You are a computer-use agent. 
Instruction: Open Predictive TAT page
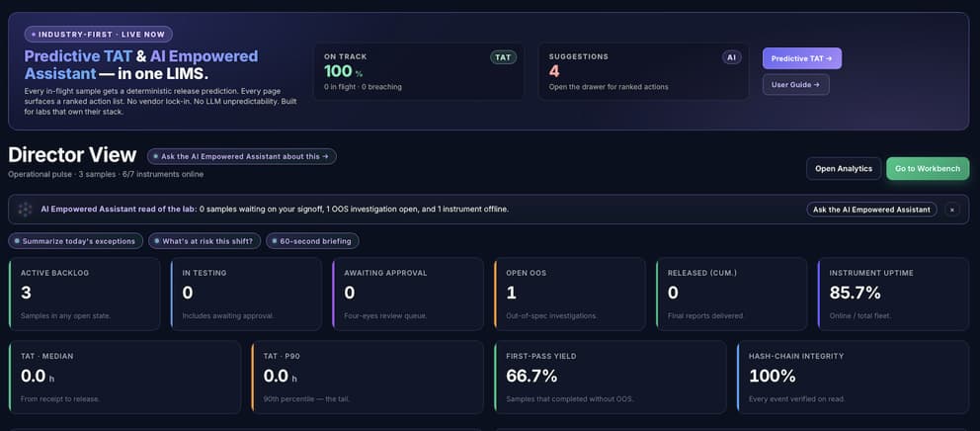pyautogui.click(x=802, y=58)
